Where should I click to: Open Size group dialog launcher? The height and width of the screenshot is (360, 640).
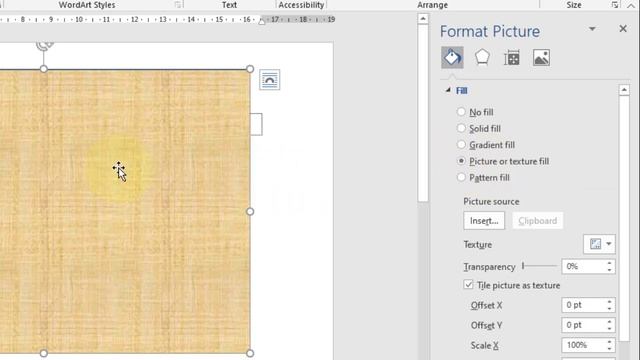coord(615,5)
